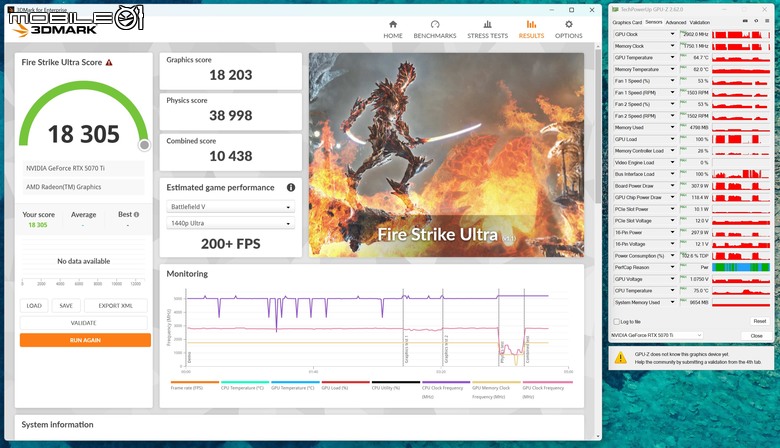780x448 pixels.
Task: Click the GPU-Z yellow warning icon
Action: click(621, 358)
